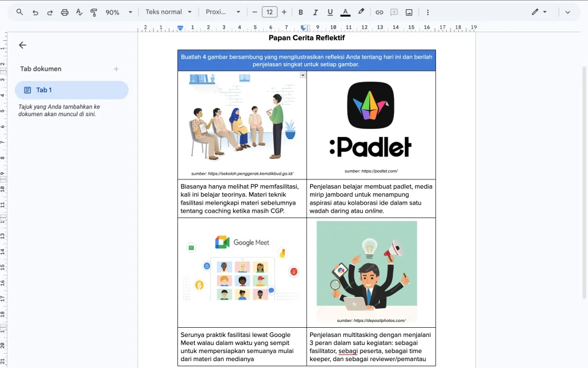Print the document
This screenshot has width=588, height=368.
[x=64, y=13]
